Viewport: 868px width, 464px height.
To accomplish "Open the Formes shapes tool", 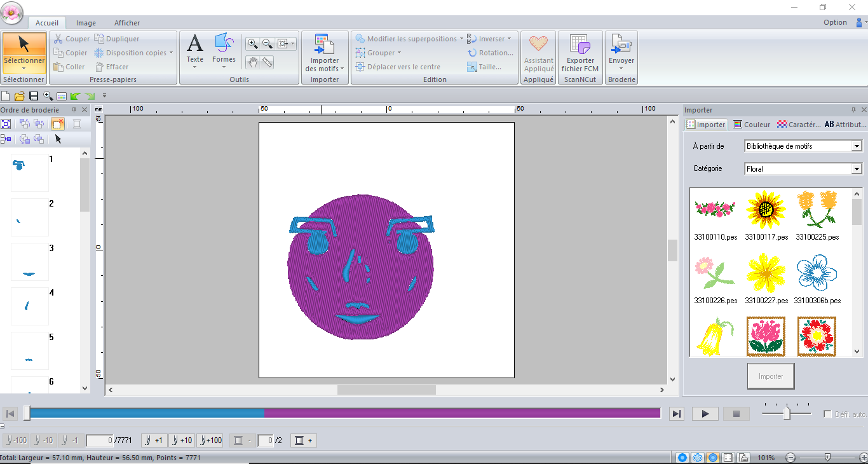I will point(224,50).
